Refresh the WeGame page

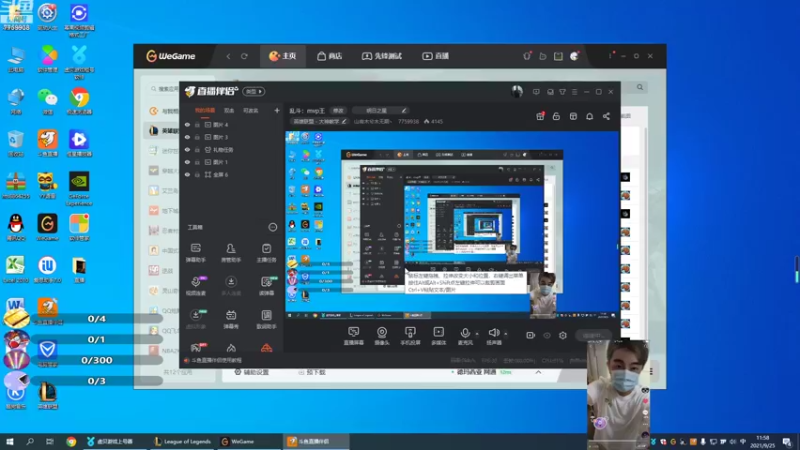244,56
